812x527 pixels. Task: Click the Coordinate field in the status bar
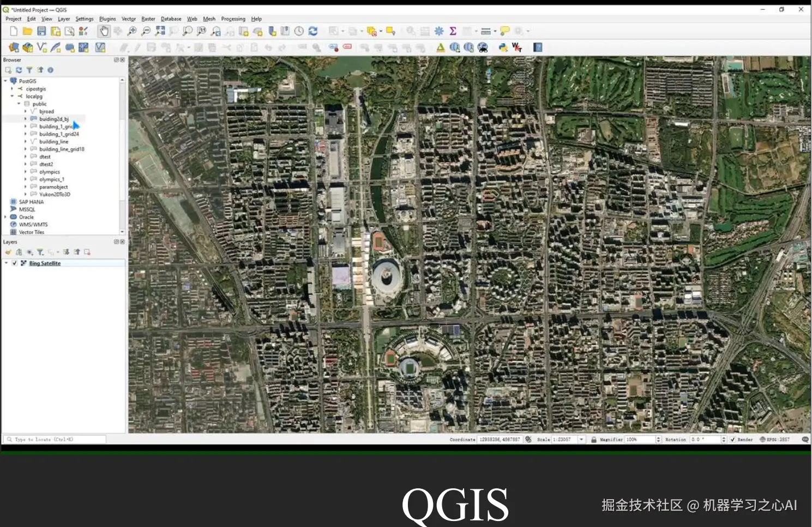pyautogui.click(x=500, y=439)
